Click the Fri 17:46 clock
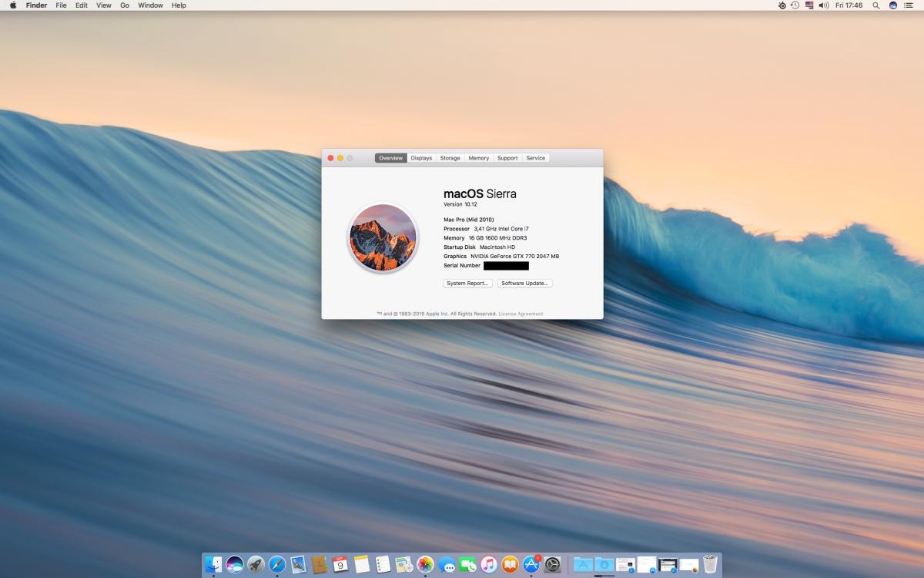This screenshot has height=578, width=924. 849,5
